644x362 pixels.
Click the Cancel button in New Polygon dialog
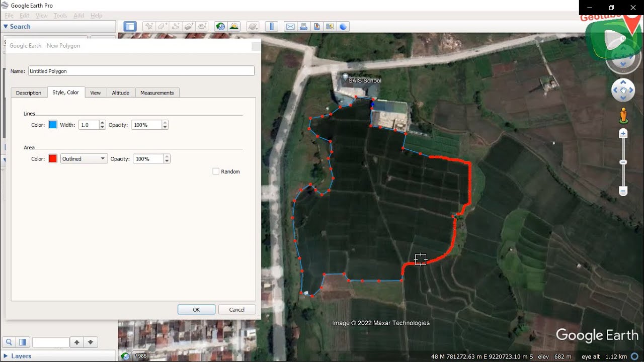click(x=237, y=310)
